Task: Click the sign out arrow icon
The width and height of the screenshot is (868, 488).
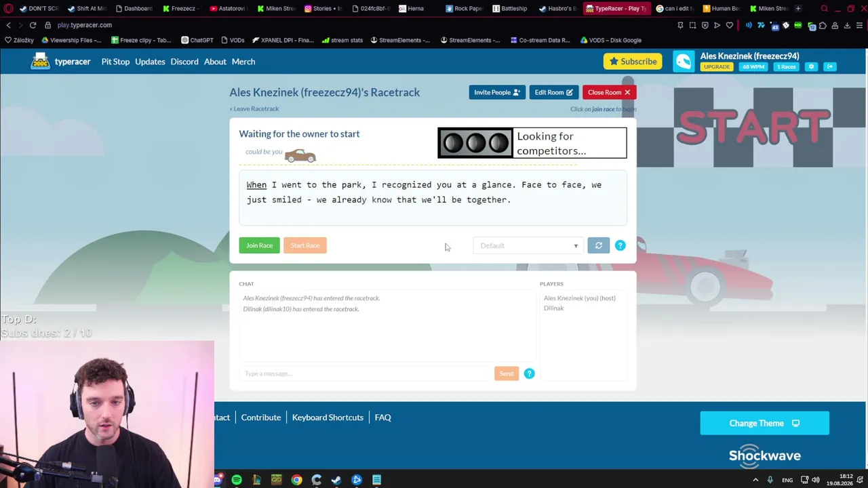Action: [830, 66]
